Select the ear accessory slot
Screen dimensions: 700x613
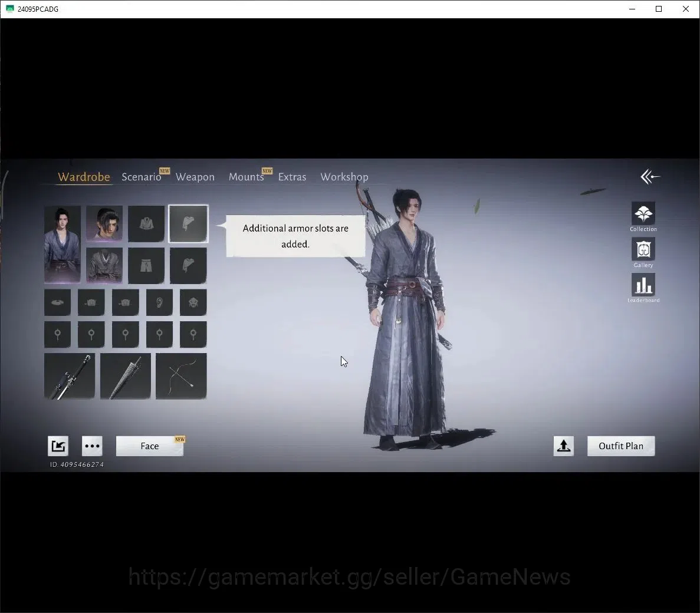(x=159, y=302)
